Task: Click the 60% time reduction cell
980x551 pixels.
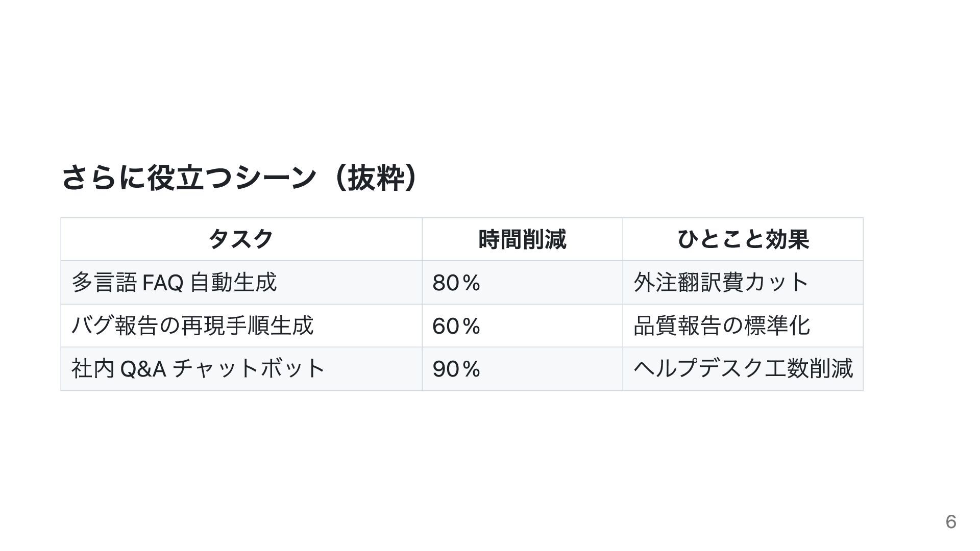Action: coord(522,326)
